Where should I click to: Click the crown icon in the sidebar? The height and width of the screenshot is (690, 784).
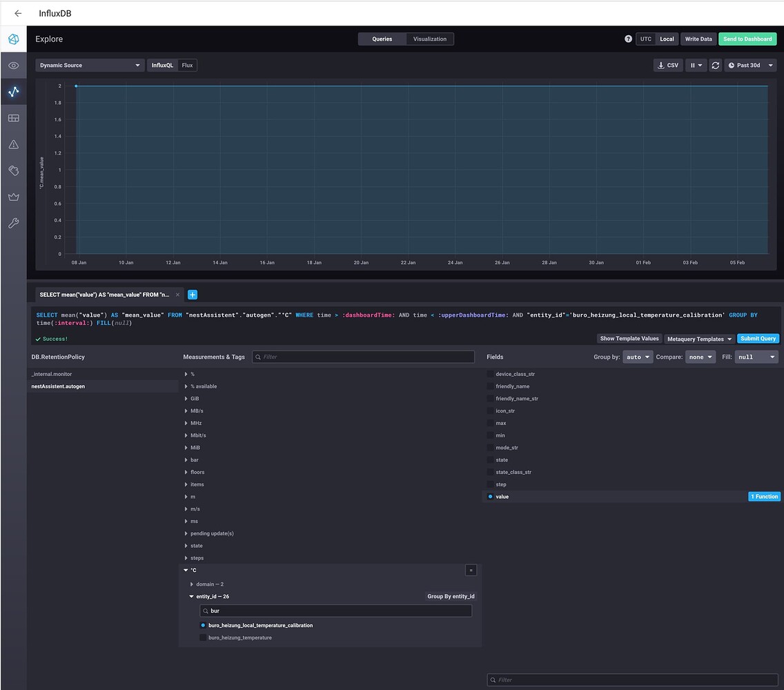[13, 197]
